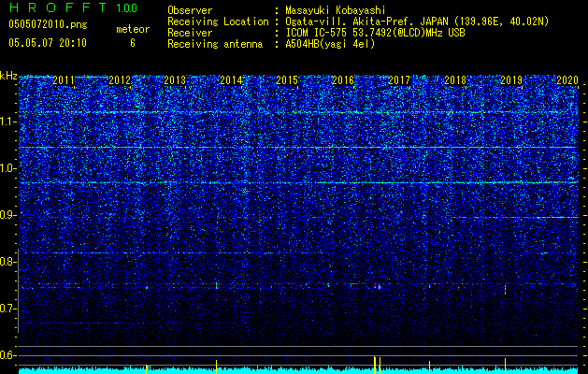Click the version number 1.0.0
Viewport: 588px width, 374px height.
[x=127, y=8]
